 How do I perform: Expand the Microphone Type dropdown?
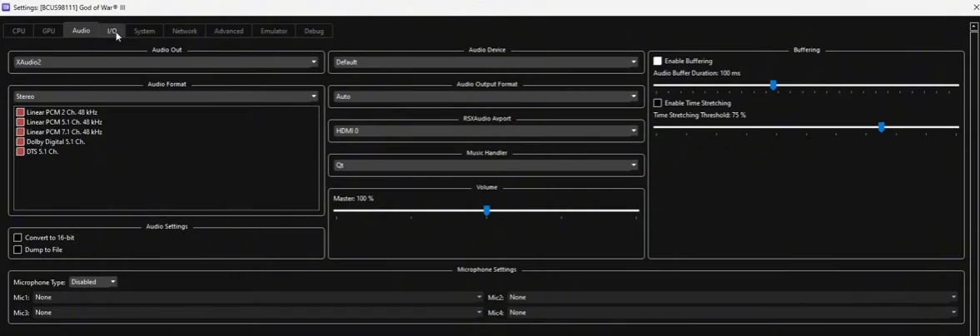(x=93, y=282)
